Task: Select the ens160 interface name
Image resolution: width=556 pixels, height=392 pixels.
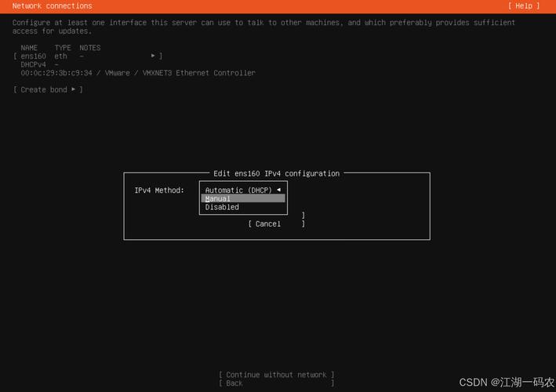Action: coord(33,56)
